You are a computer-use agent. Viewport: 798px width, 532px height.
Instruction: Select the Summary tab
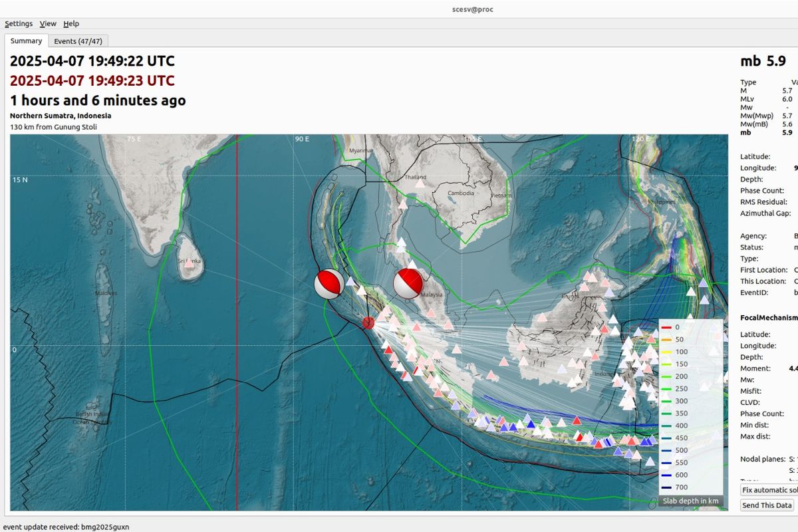coord(26,41)
